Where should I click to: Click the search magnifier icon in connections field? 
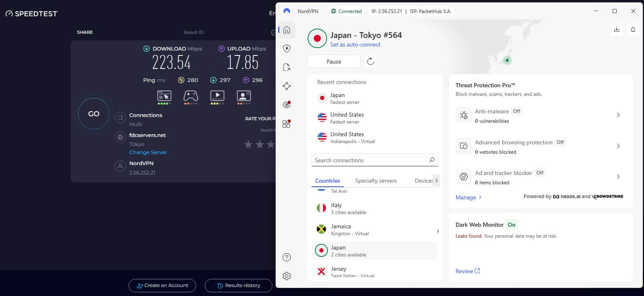(432, 160)
